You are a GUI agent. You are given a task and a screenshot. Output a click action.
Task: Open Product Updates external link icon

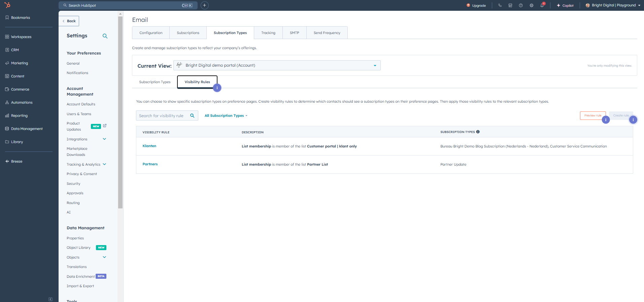[105, 126]
